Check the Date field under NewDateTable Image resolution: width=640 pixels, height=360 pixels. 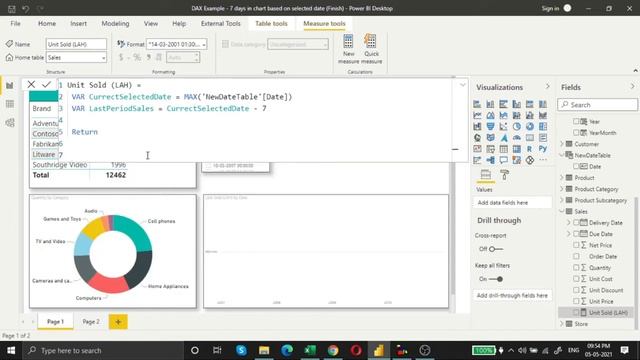coord(576,167)
